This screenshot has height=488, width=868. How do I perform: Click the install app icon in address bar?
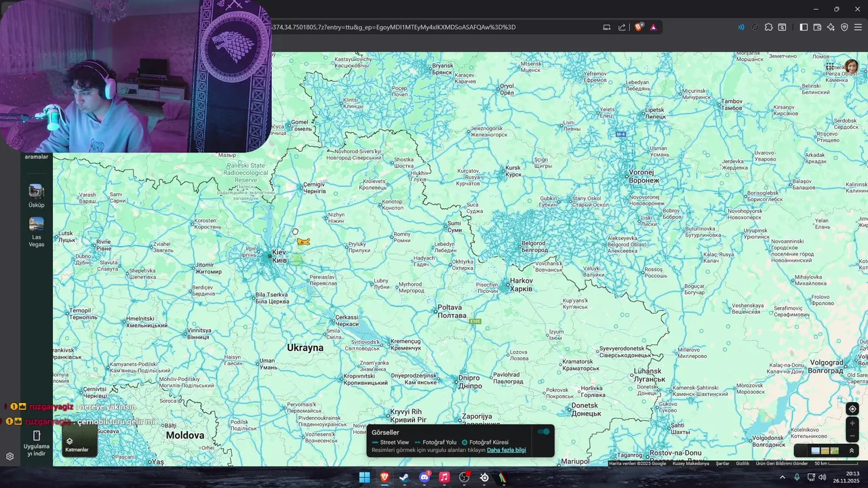coord(607,27)
